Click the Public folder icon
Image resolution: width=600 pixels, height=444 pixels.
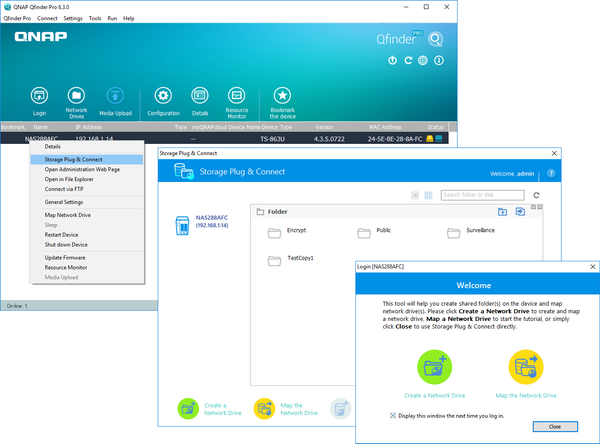tap(364, 233)
